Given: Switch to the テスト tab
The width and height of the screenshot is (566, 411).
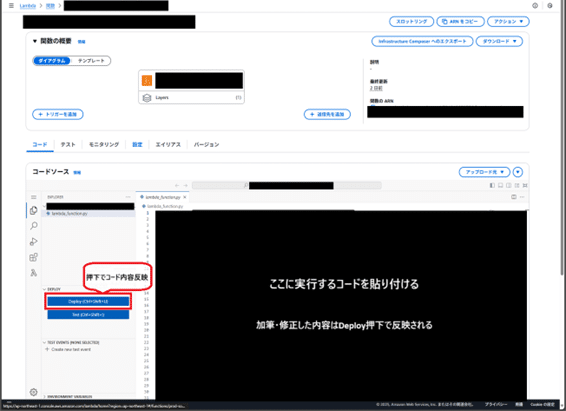Looking at the screenshot, I should click(x=68, y=145).
